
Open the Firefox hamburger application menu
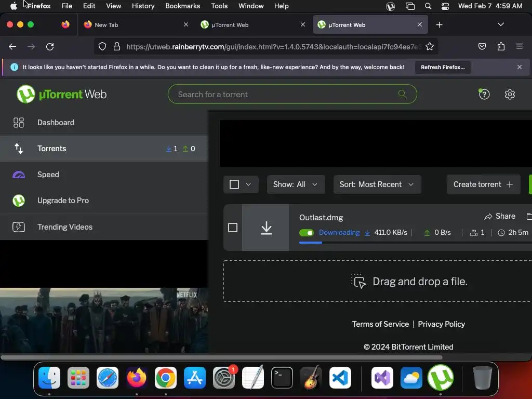click(519, 46)
